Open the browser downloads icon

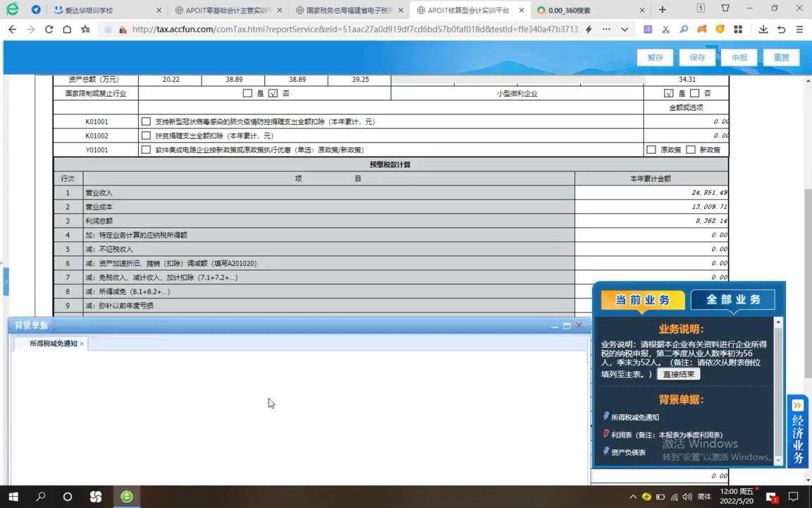pos(763,30)
